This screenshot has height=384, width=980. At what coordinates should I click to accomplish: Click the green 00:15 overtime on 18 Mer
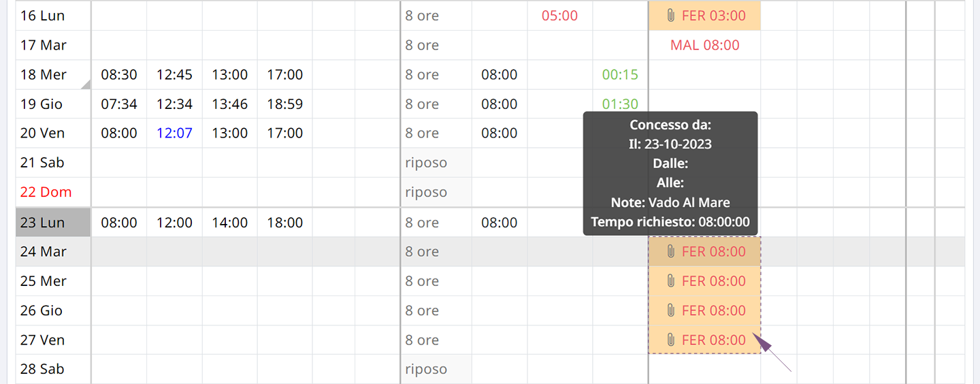(620, 75)
